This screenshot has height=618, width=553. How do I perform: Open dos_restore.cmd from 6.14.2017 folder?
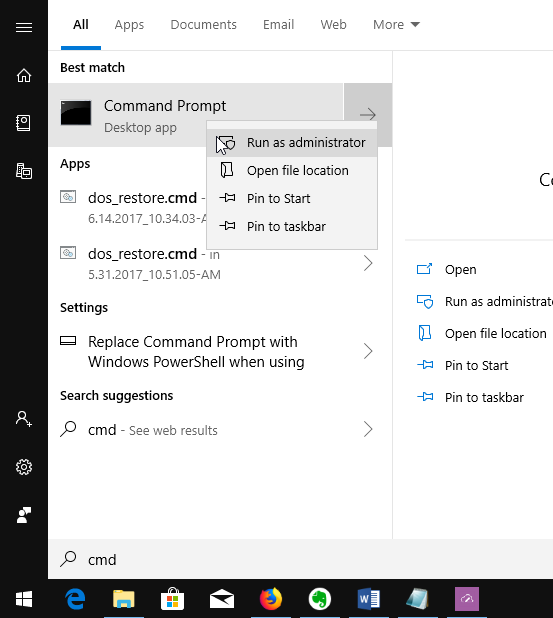tap(128, 208)
